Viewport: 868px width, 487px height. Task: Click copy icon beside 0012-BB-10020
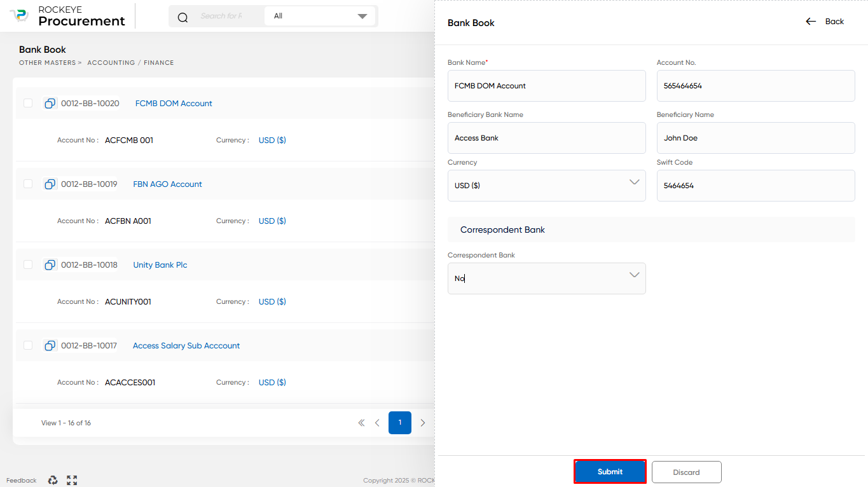pyautogui.click(x=50, y=104)
